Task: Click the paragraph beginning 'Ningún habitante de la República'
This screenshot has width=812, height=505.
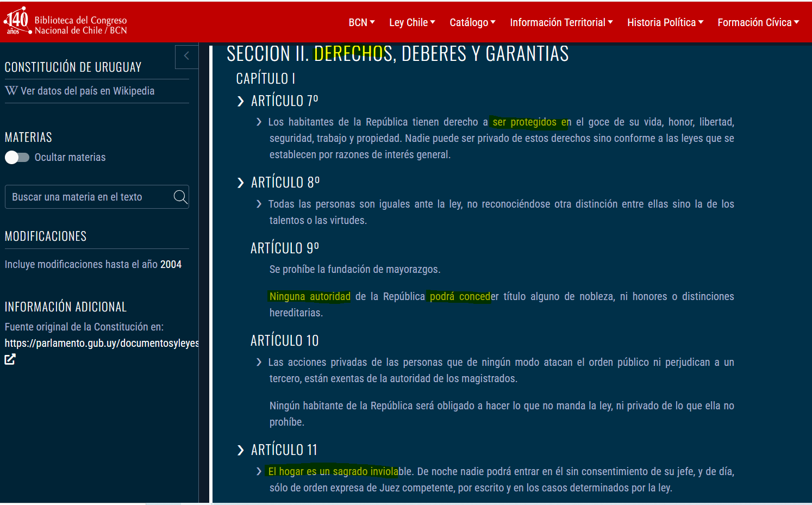Action: tap(502, 414)
